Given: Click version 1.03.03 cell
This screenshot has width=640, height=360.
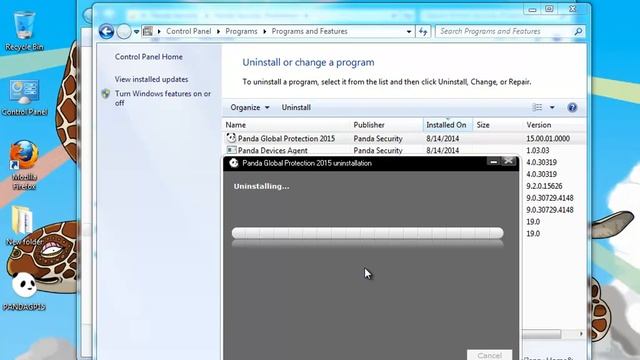Looking at the screenshot, I should [538, 150].
